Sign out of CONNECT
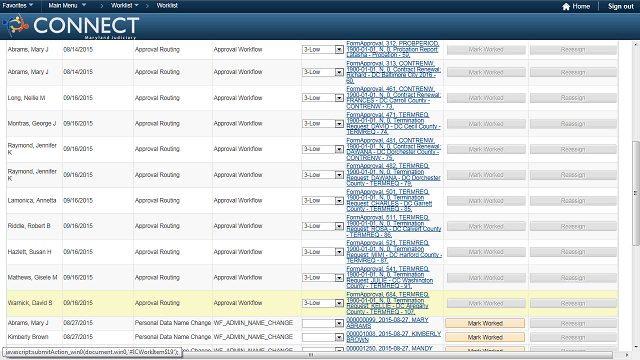The image size is (640, 360). click(x=621, y=6)
